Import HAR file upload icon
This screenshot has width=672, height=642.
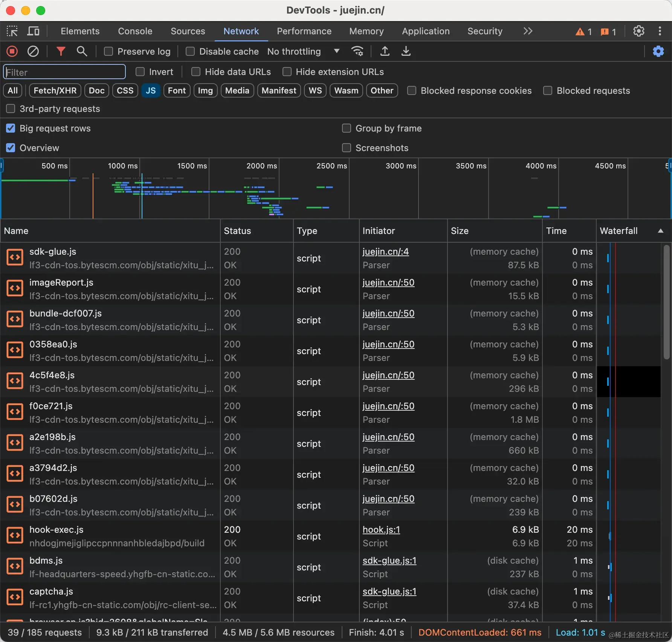click(385, 51)
